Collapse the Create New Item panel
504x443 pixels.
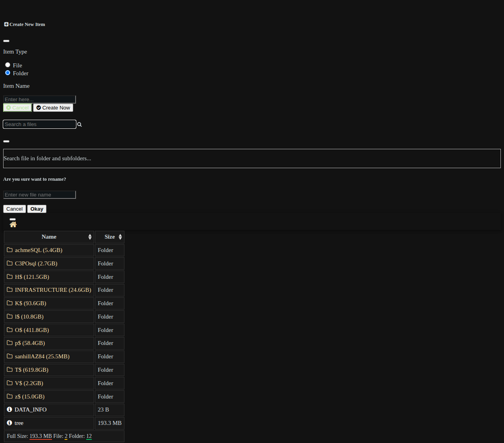6,41
